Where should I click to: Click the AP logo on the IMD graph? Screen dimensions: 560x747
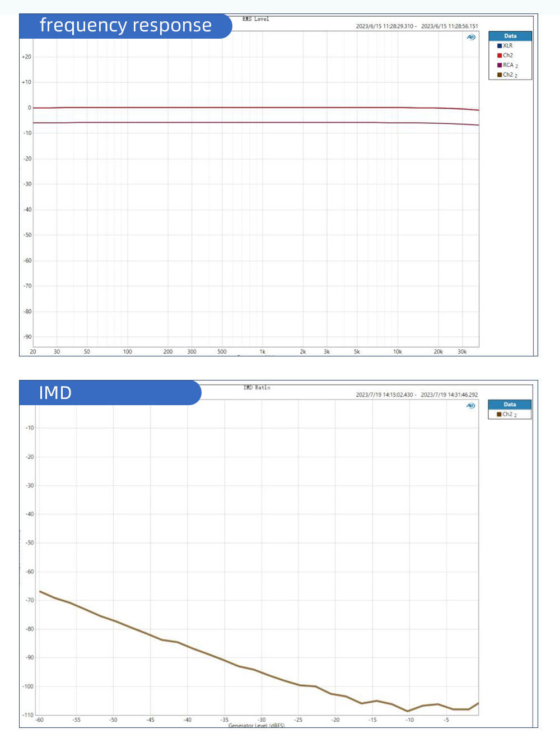(471, 406)
